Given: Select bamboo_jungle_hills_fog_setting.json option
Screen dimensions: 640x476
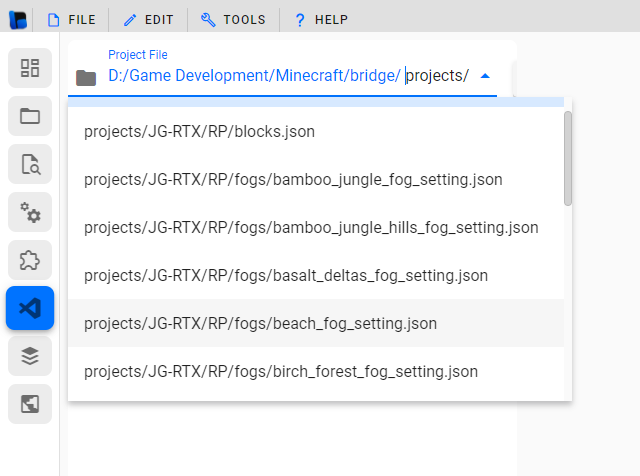Looking at the screenshot, I should coord(316,227).
